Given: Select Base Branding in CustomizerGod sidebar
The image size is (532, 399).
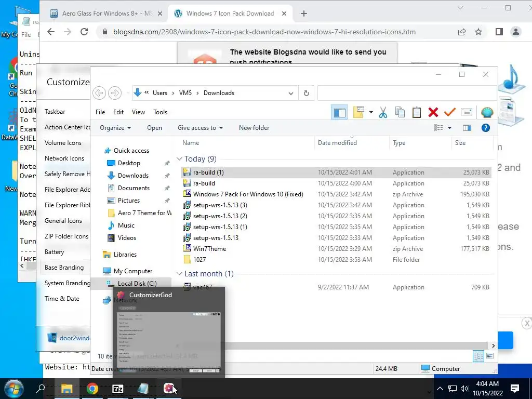Looking at the screenshot, I should pyautogui.click(x=64, y=268).
